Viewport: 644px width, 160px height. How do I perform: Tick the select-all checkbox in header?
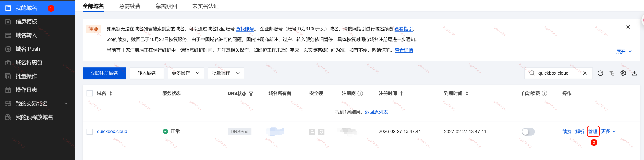(90, 93)
